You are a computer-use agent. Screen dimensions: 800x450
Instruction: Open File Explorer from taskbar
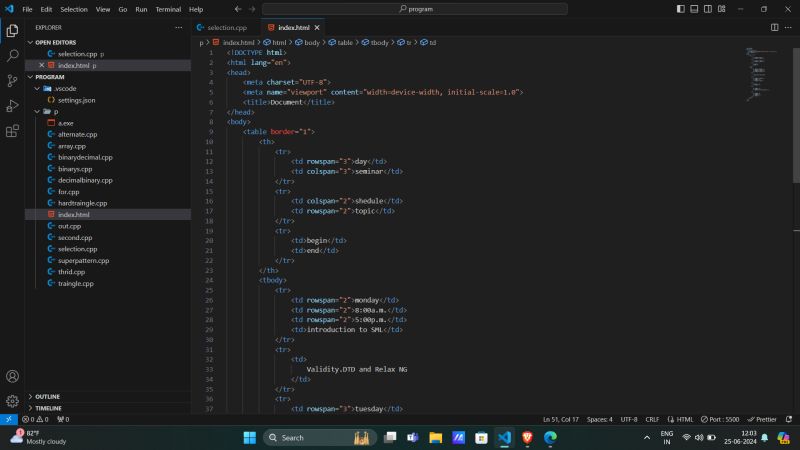[435, 438]
